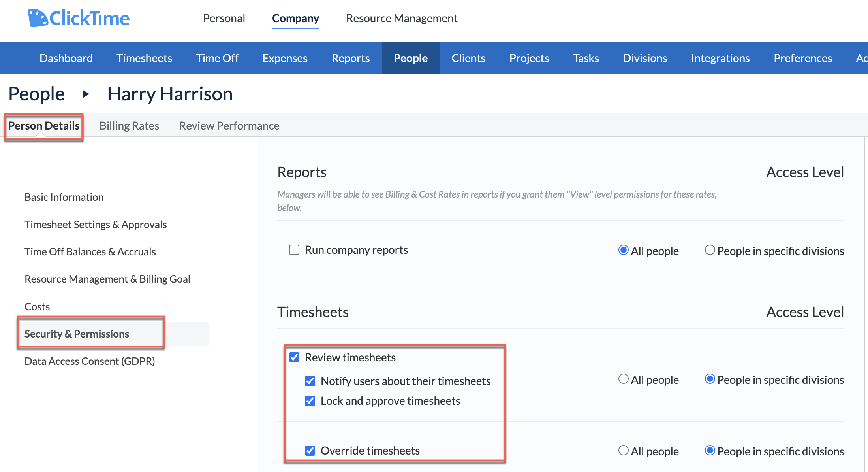Switch to the Billing Rates tab
This screenshot has height=472, width=868.
click(x=129, y=126)
